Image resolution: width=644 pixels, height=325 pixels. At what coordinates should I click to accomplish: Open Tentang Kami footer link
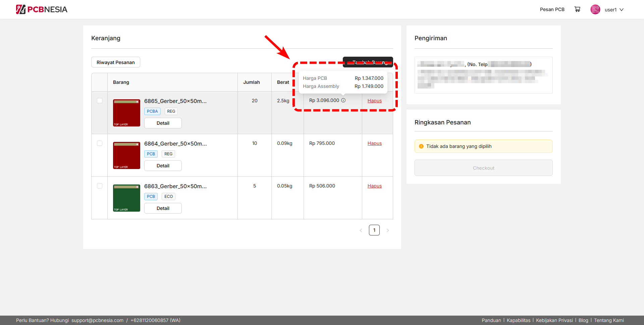609,320
